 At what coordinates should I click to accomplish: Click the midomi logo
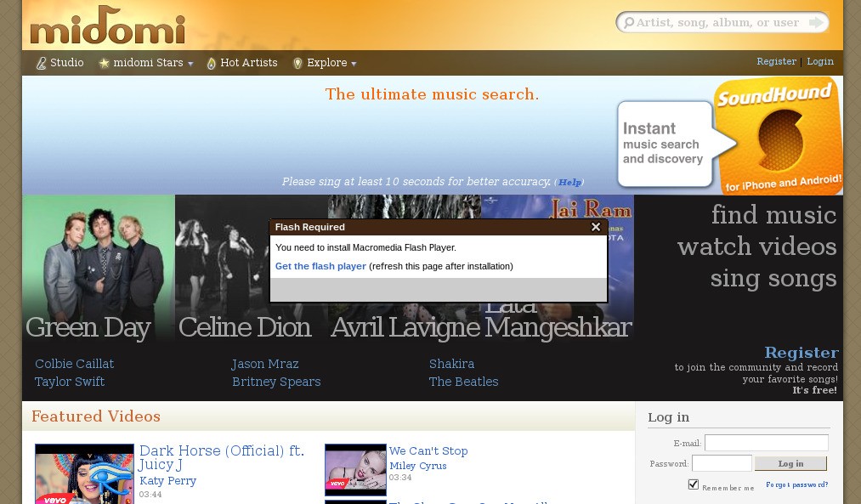[107, 25]
